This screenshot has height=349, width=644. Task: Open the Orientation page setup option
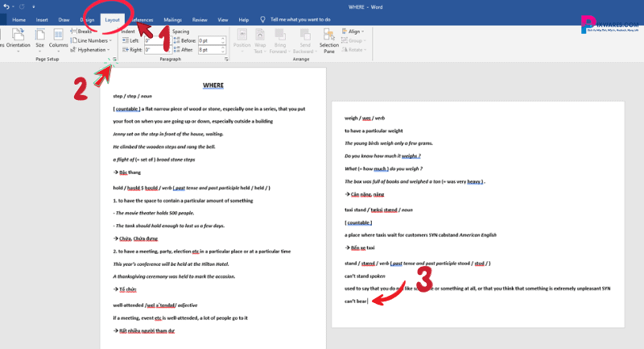click(18, 39)
